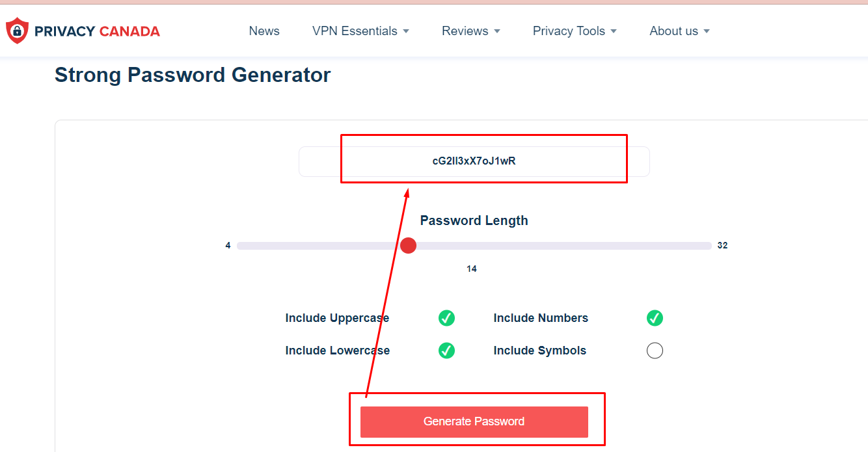
Task: Click the Generate Password button
Action: [474, 421]
